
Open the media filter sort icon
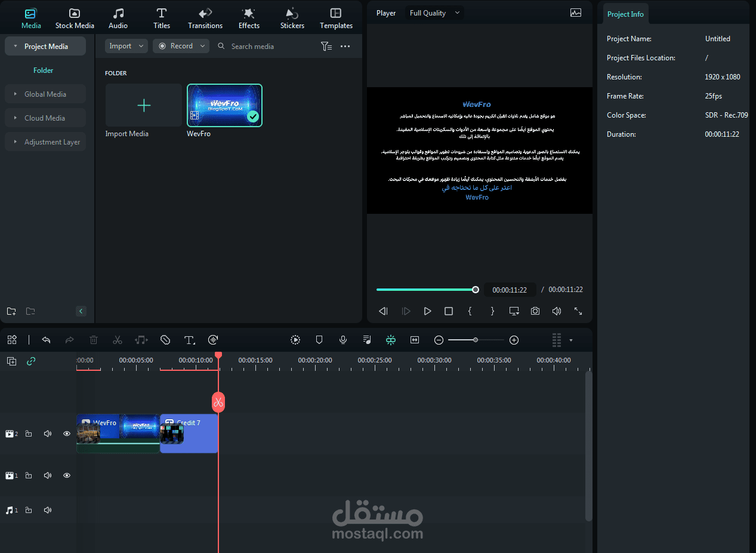coord(326,46)
